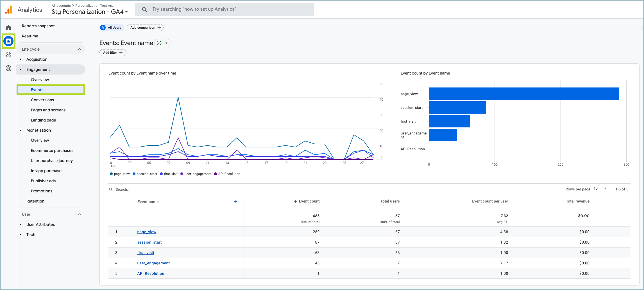
Task: Collapse the Monetization tree item
Action: coord(21,130)
